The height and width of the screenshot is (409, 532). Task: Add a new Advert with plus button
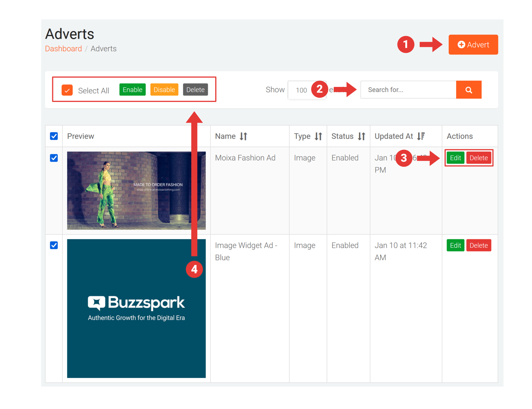473,45
